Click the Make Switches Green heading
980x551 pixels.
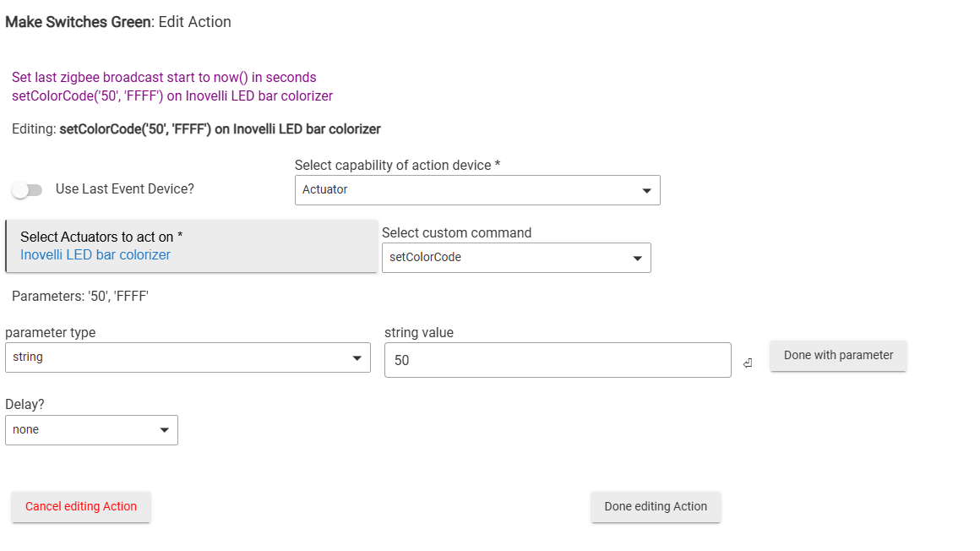pos(76,22)
